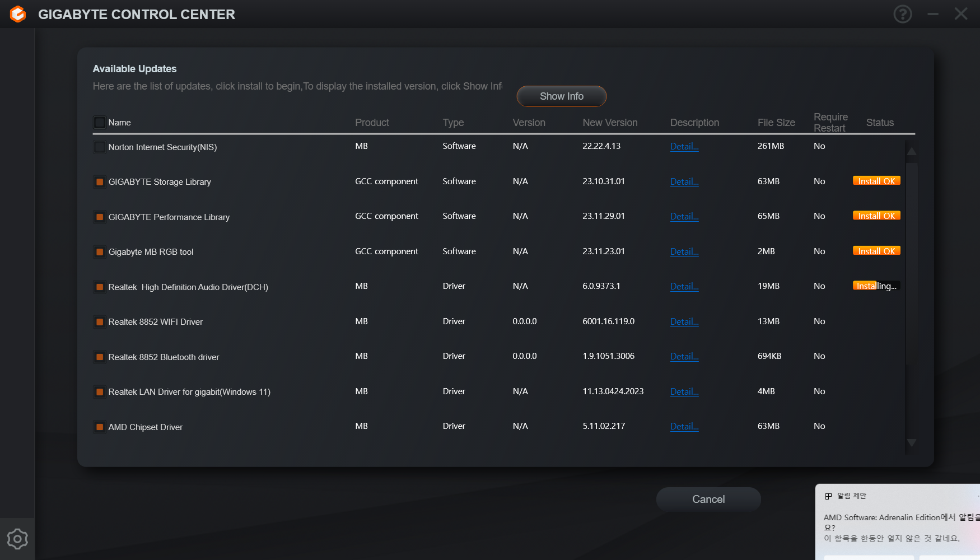Check Norton Internet Security(NIS) checkbox

point(100,147)
